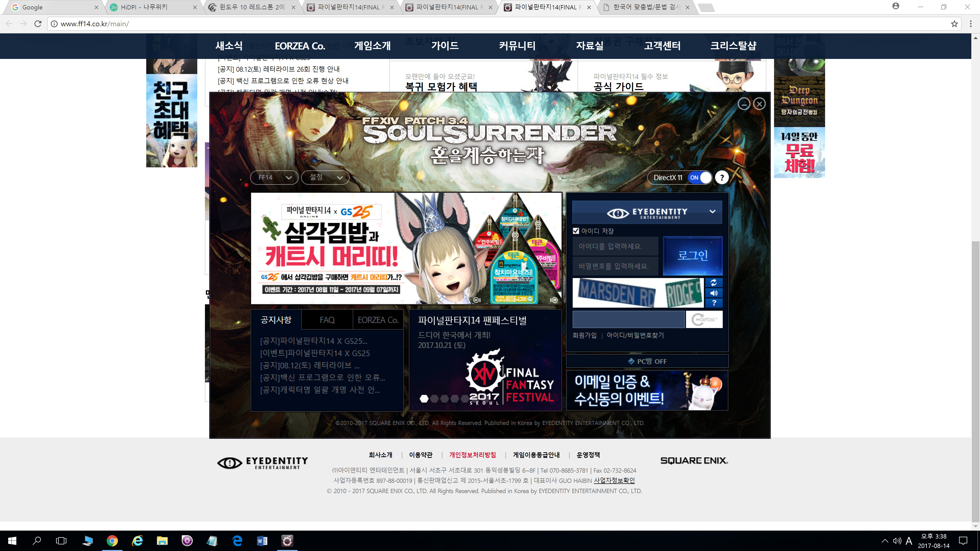This screenshot has width=980, height=551.
Task: Click the reCAPTCHA logo button
Action: (704, 319)
